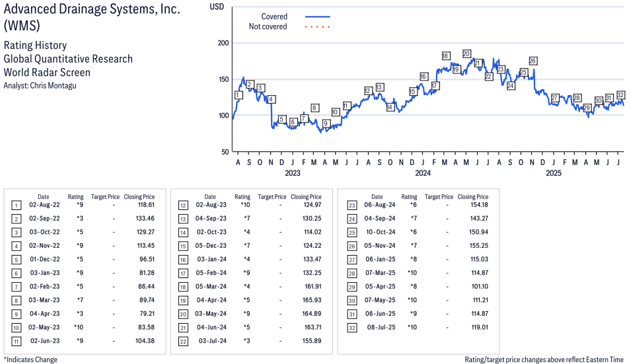
Task: Select chart marker 20 near the peak
Action: pos(466,54)
